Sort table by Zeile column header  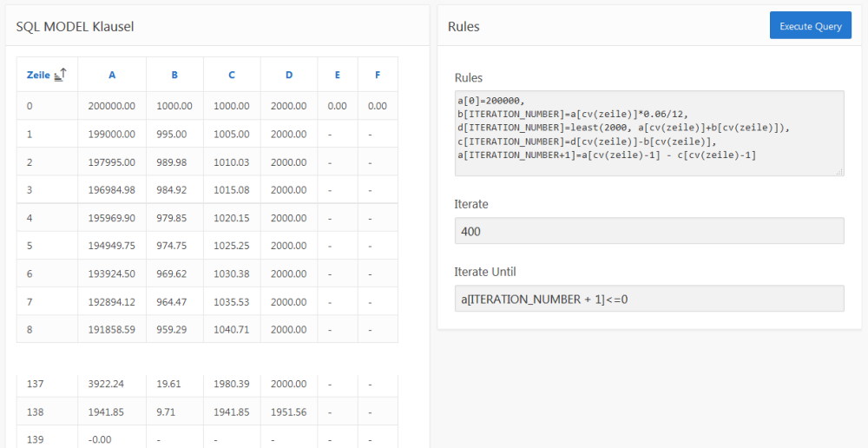[x=38, y=75]
